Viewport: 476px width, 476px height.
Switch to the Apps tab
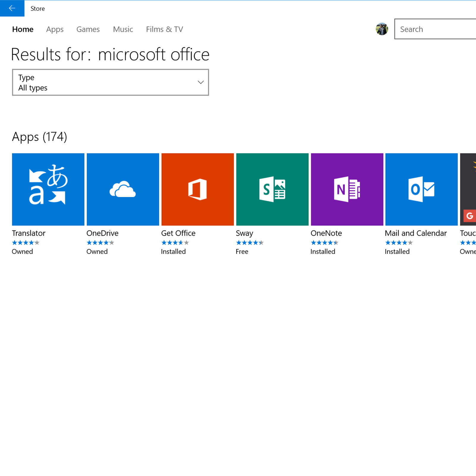click(x=55, y=29)
